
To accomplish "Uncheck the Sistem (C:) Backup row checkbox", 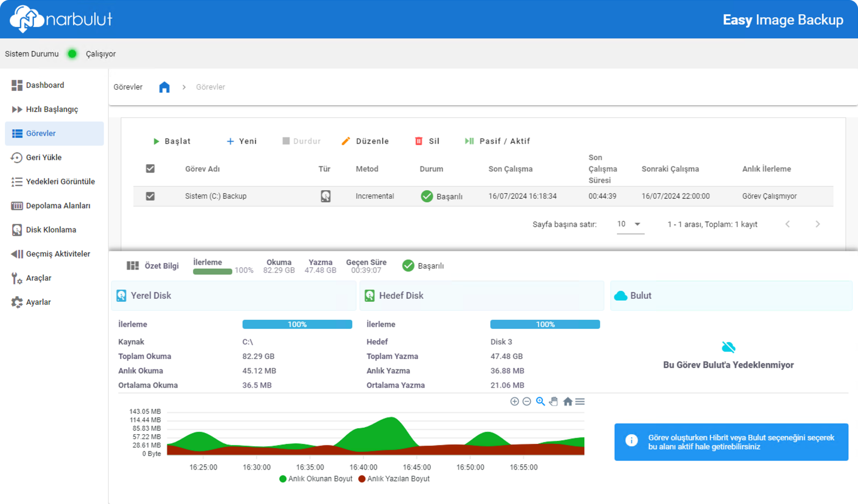I will point(150,196).
